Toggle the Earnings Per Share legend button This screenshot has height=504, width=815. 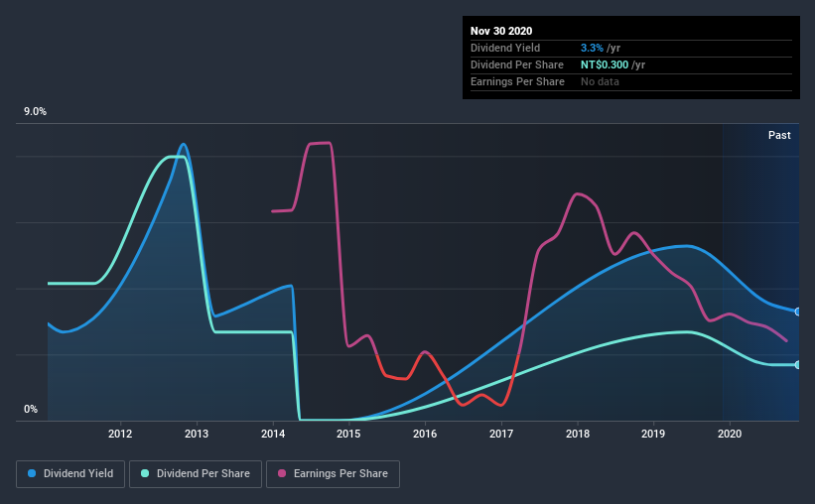point(333,474)
